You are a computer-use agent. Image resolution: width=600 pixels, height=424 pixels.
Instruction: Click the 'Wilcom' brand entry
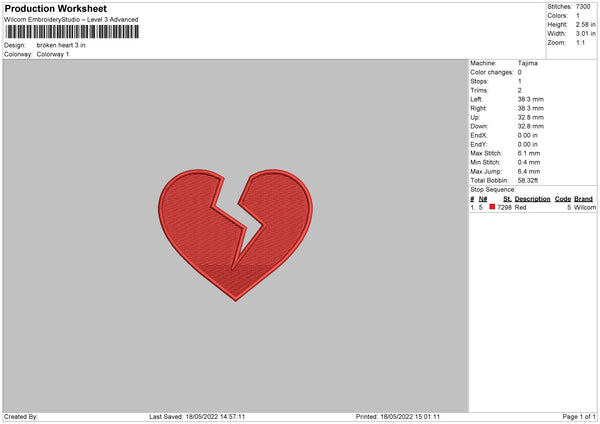[585, 207]
